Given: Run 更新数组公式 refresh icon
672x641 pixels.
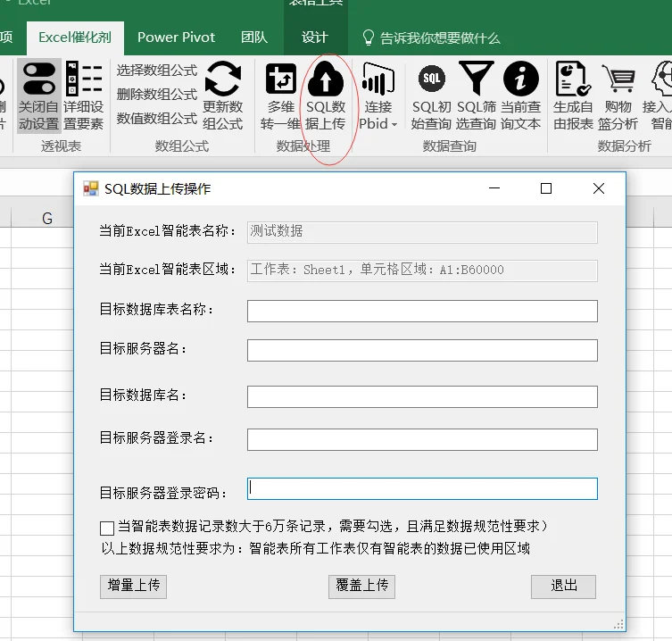Looking at the screenshot, I should click(222, 96).
